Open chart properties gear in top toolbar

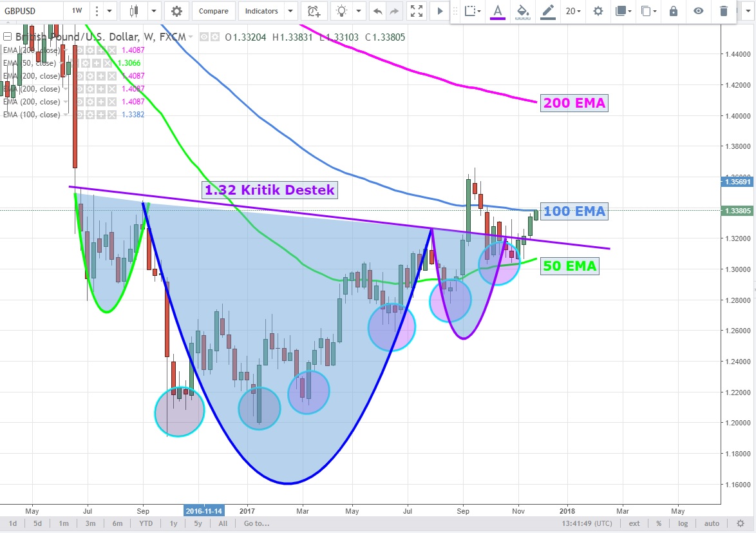point(176,11)
